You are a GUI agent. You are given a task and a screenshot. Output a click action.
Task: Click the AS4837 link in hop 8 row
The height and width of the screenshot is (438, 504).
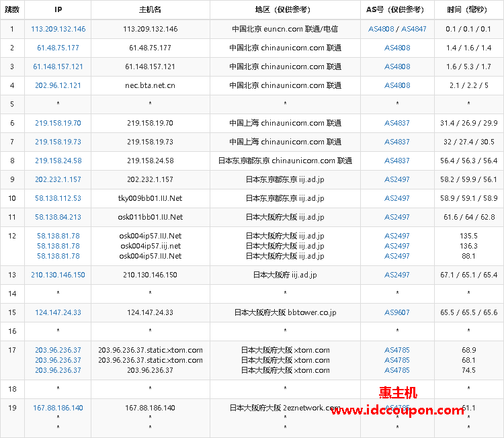[x=396, y=161]
